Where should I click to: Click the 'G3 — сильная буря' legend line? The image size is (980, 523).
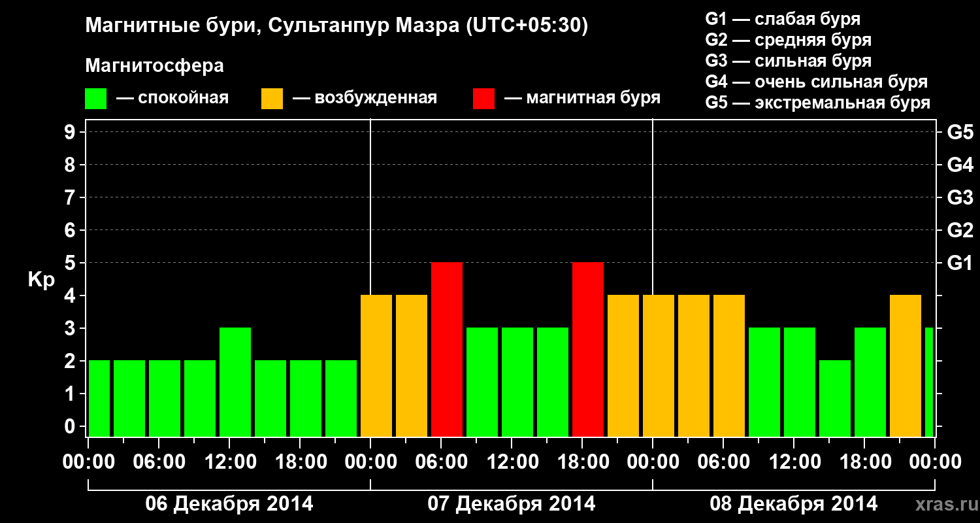click(x=789, y=61)
